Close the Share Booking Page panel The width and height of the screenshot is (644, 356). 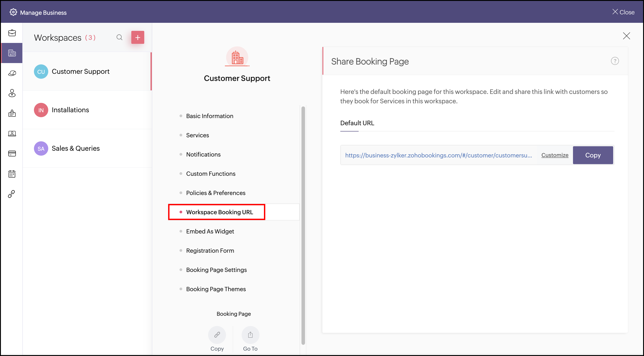pyautogui.click(x=626, y=36)
